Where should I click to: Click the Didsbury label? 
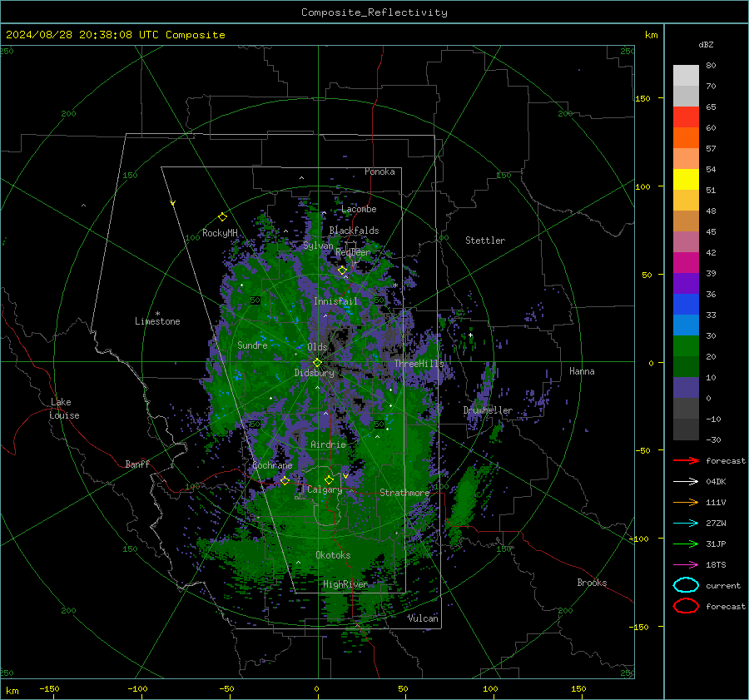coord(314,373)
